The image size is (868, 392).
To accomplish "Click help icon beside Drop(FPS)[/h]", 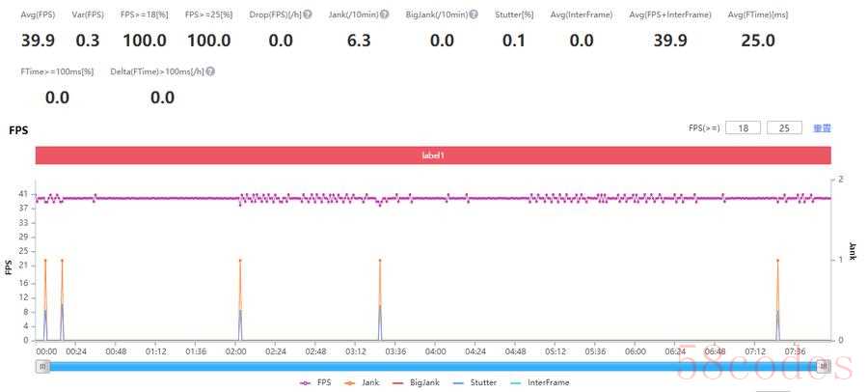I will click(x=306, y=14).
